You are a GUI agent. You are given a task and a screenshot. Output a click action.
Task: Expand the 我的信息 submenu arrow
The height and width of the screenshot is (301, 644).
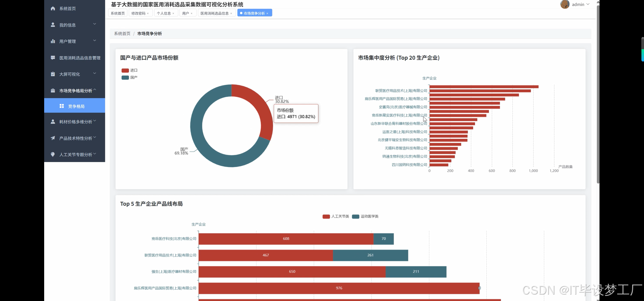point(95,24)
